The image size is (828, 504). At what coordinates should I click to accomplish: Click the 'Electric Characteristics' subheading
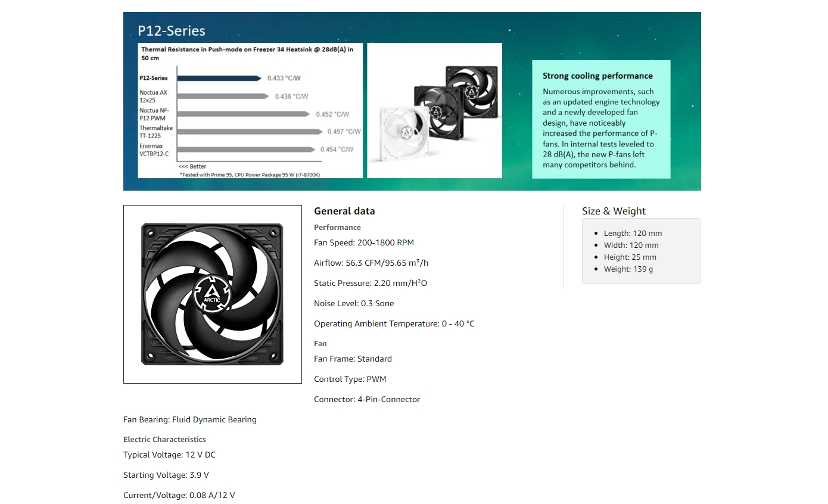[x=164, y=439]
